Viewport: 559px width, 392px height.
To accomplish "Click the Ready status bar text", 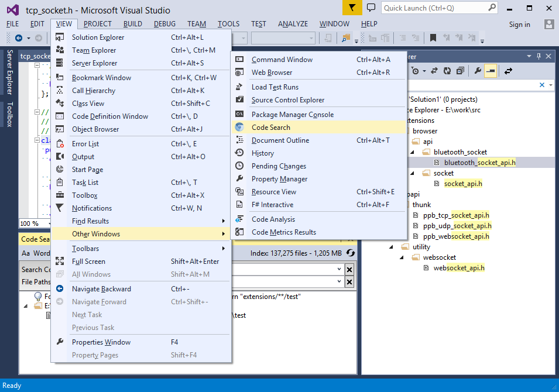I will click(12, 386).
